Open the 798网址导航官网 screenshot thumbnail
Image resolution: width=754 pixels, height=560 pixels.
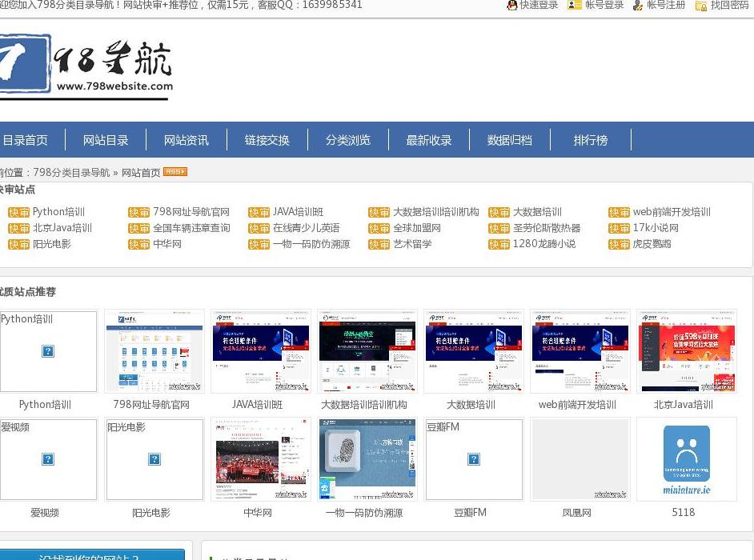point(154,351)
